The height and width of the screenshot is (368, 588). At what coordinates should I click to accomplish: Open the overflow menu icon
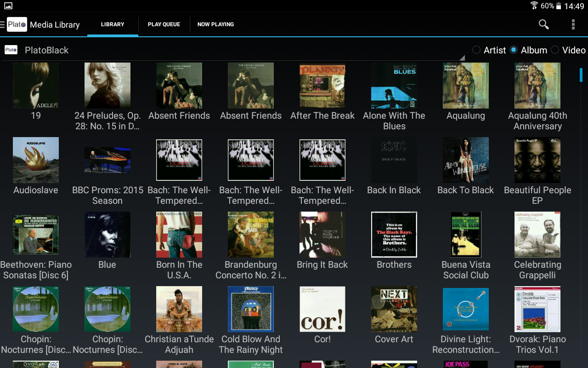pyautogui.click(x=573, y=24)
